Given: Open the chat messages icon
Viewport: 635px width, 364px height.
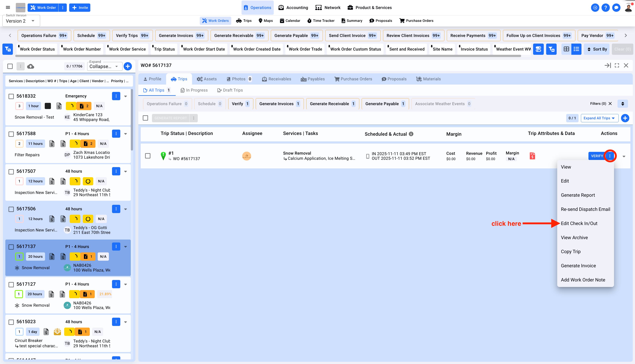Looking at the screenshot, I should (x=616, y=8).
